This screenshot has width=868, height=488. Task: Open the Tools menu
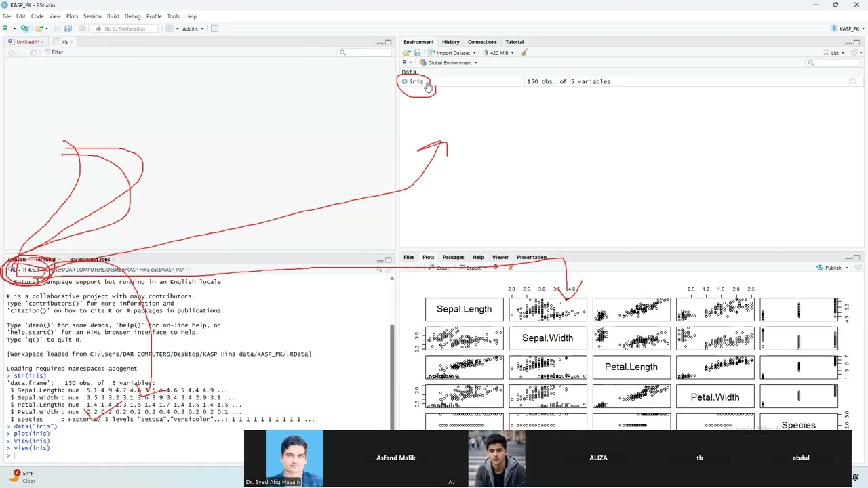[x=173, y=16]
